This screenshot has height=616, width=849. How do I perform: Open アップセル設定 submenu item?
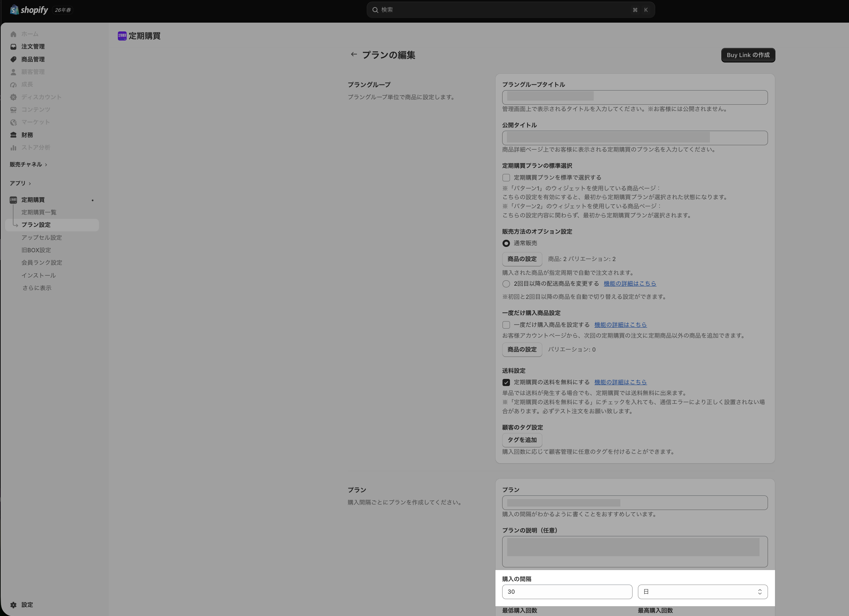(x=42, y=238)
